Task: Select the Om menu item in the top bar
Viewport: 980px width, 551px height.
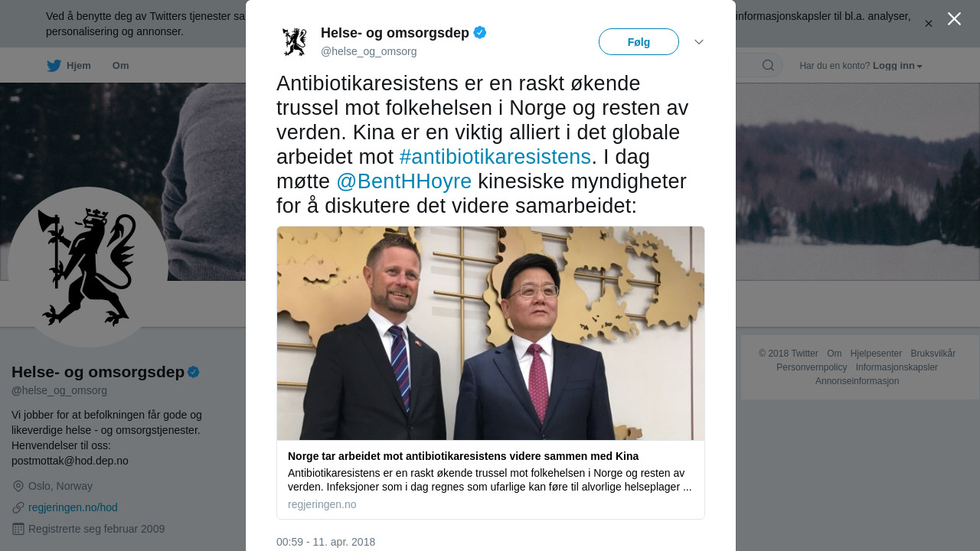Action: click(x=120, y=66)
